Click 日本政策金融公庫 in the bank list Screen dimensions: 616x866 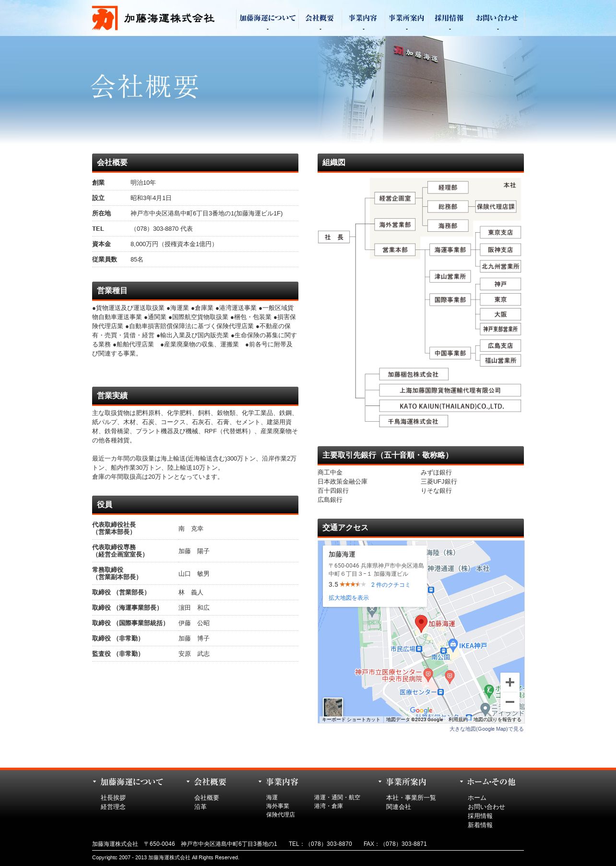[x=343, y=482]
